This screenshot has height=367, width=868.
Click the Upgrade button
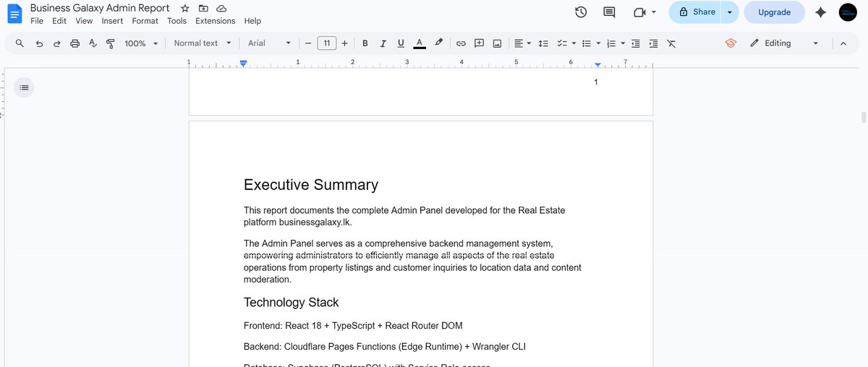click(774, 12)
